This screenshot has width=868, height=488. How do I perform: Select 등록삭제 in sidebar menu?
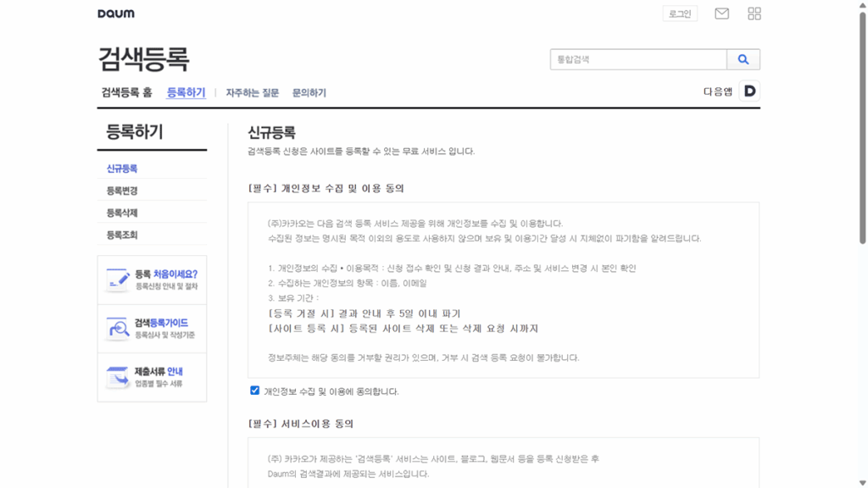click(x=122, y=213)
